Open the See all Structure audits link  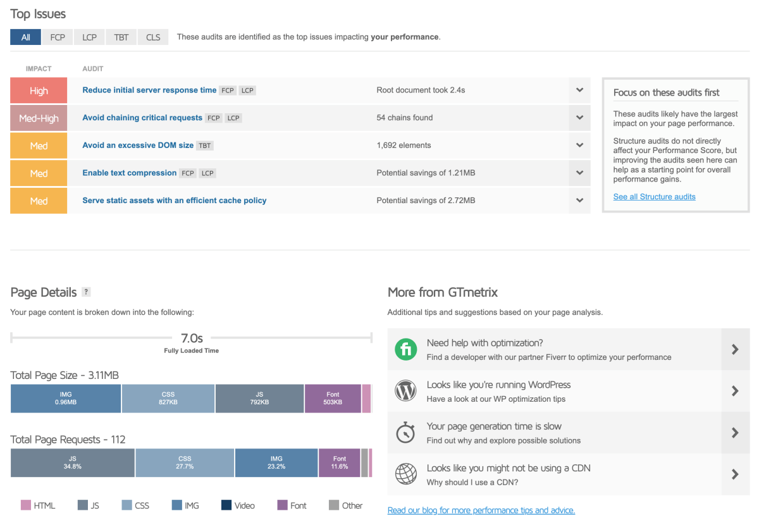(654, 196)
